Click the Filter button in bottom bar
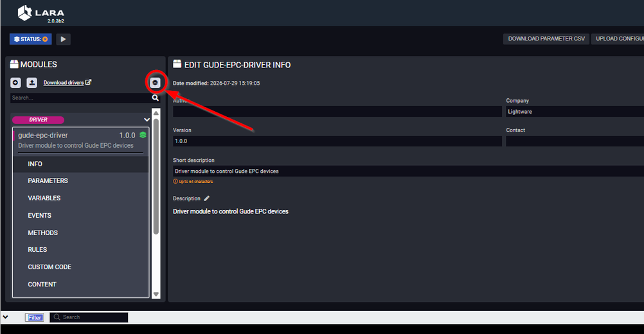This screenshot has width=644, height=334. click(35, 317)
